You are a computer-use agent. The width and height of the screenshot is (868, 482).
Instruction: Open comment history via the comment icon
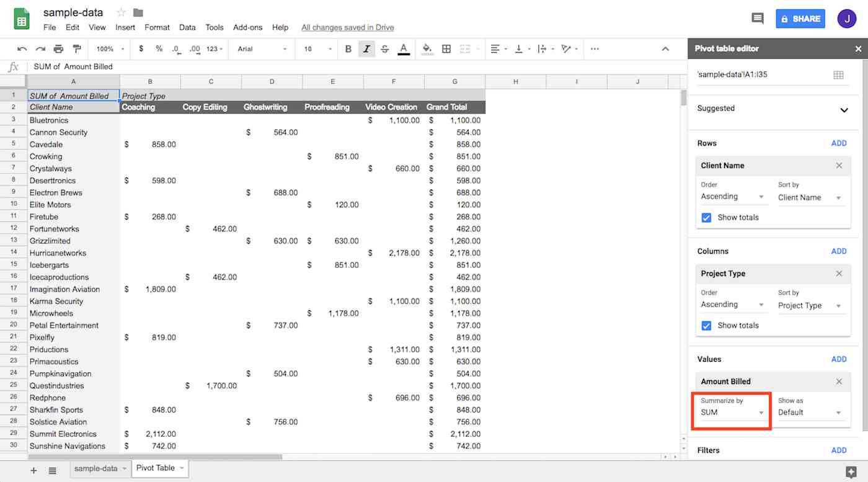coord(757,19)
